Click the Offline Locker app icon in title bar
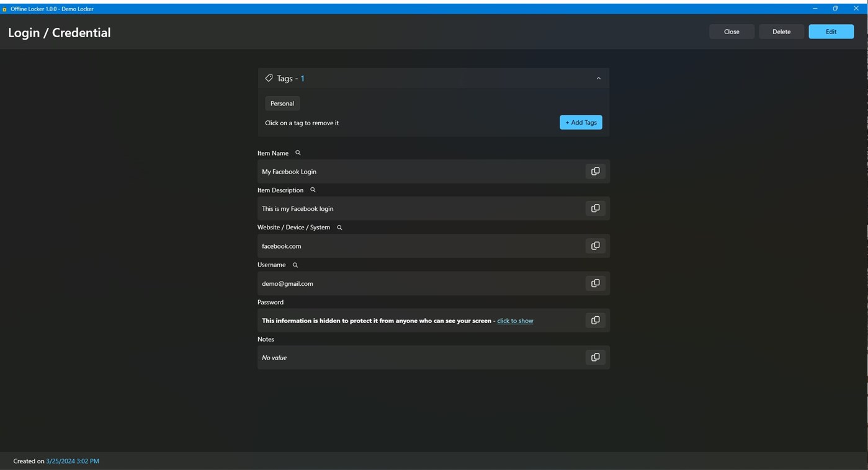Image resolution: width=868 pixels, height=470 pixels. pyautogui.click(x=4, y=9)
